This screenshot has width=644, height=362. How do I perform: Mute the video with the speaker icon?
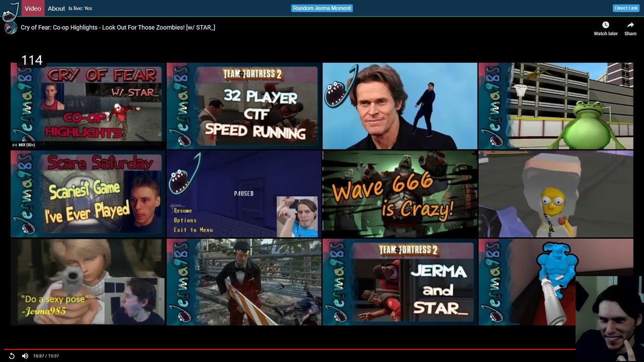25,356
